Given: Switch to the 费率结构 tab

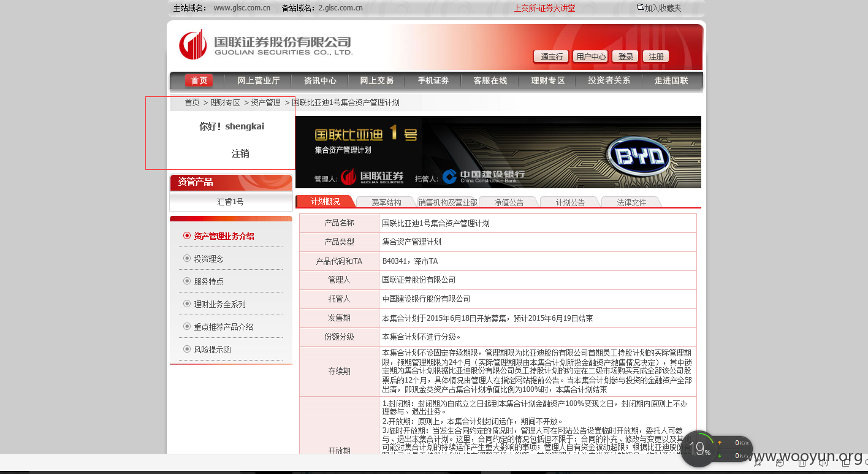Looking at the screenshot, I should (386, 202).
